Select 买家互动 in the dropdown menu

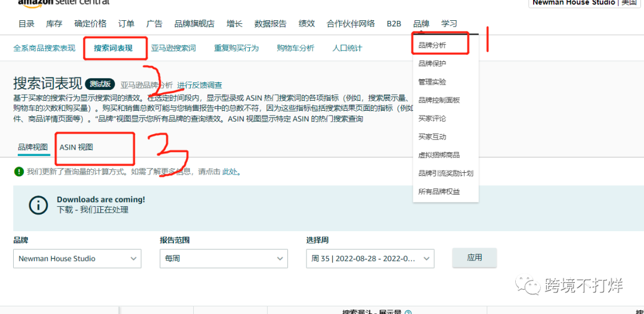tap(432, 136)
